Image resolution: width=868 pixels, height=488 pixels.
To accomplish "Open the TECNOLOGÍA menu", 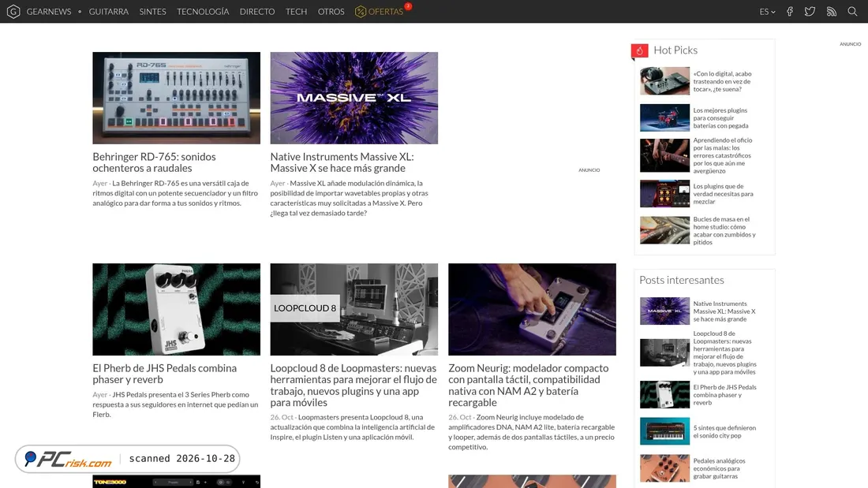I will pyautogui.click(x=203, y=12).
